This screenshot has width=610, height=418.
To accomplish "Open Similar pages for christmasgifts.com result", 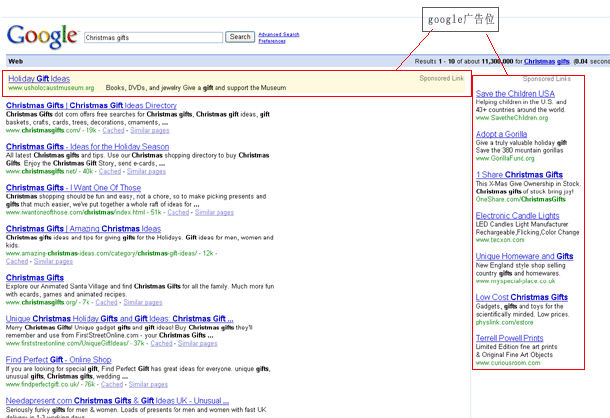I will click(150, 130).
